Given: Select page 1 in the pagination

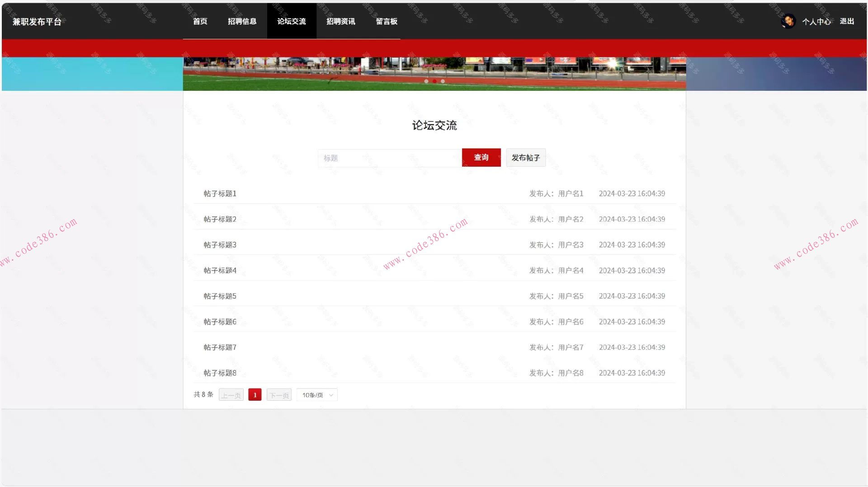Looking at the screenshot, I should (x=255, y=394).
